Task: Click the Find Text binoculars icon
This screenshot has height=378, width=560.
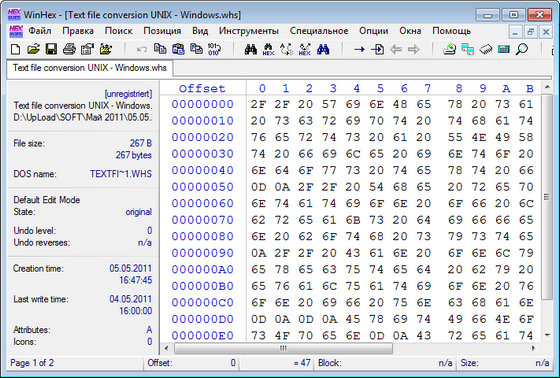Action: [251, 49]
